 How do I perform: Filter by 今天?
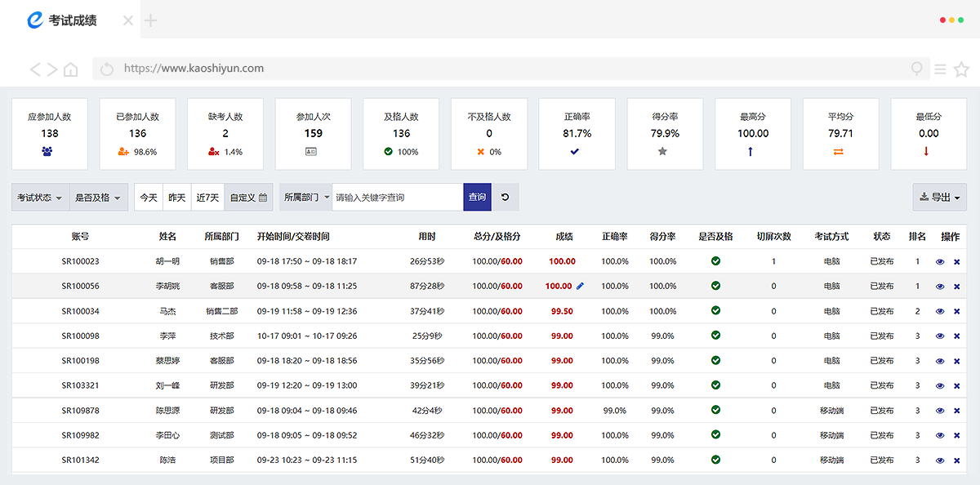pyautogui.click(x=149, y=197)
